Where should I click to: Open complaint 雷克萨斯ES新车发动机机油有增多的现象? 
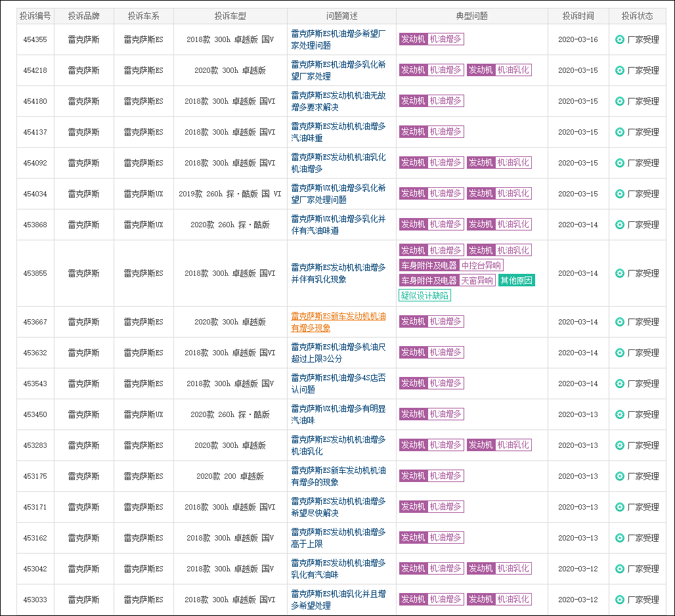338,476
